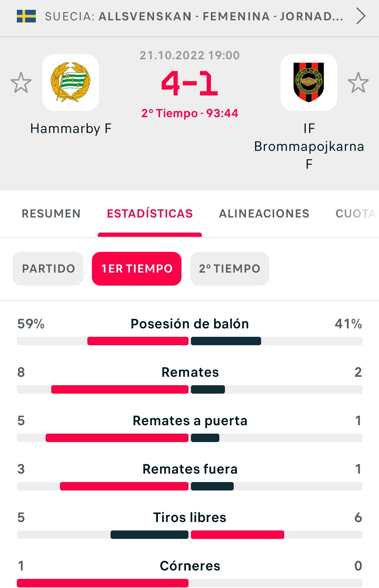The width and height of the screenshot is (379, 588).
Task: Tap the Posesión de balón bar
Action: pos(189,341)
